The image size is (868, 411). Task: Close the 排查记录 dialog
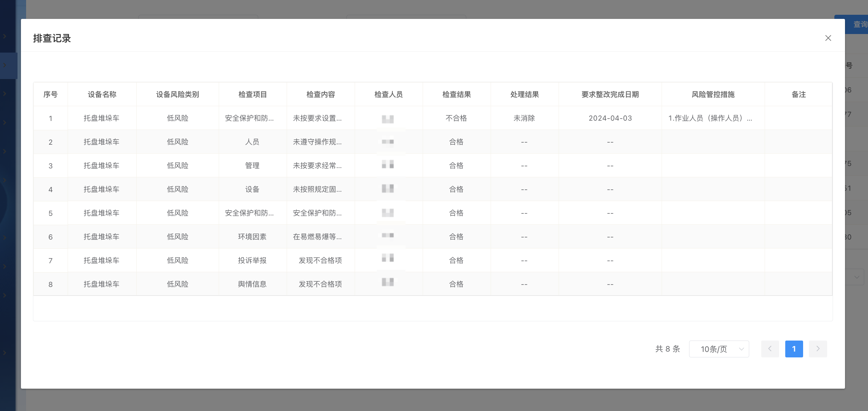(828, 38)
